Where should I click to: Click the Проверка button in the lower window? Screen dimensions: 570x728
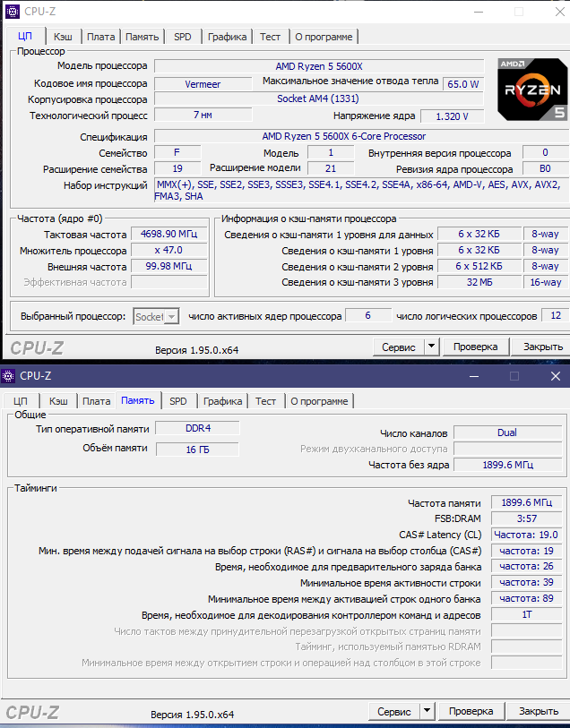click(471, 711)
